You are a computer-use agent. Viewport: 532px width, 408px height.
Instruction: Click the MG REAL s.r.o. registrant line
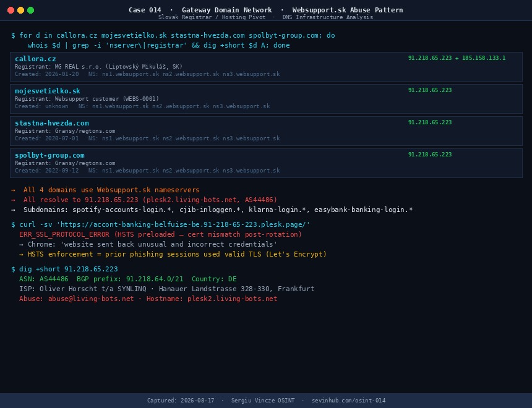(x=98, y=67)
